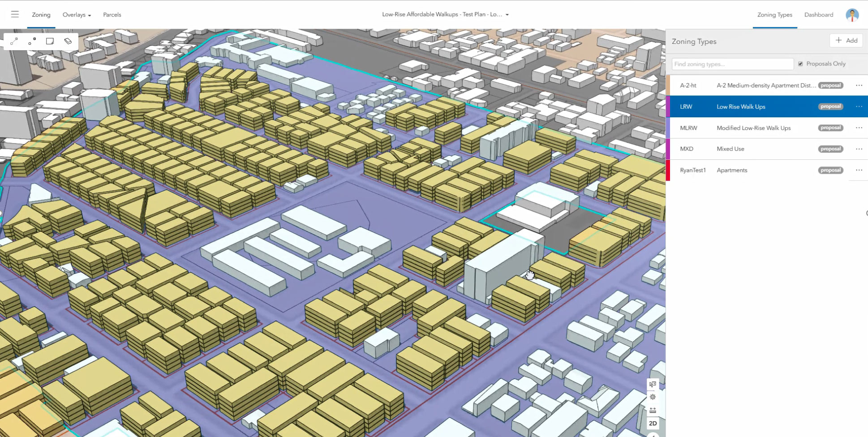This screenshot has height=437, width=868.
Task: Select the Low Rise Walk Ups row
Action: [767, 107]
